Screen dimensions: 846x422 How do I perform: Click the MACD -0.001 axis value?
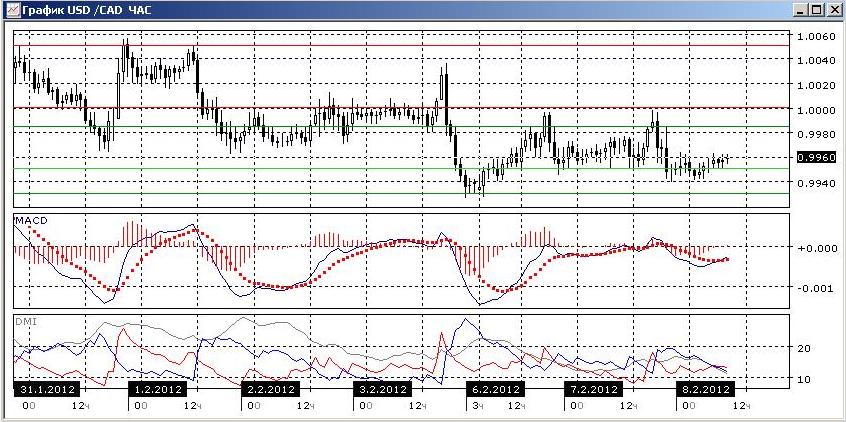(816, 288)
